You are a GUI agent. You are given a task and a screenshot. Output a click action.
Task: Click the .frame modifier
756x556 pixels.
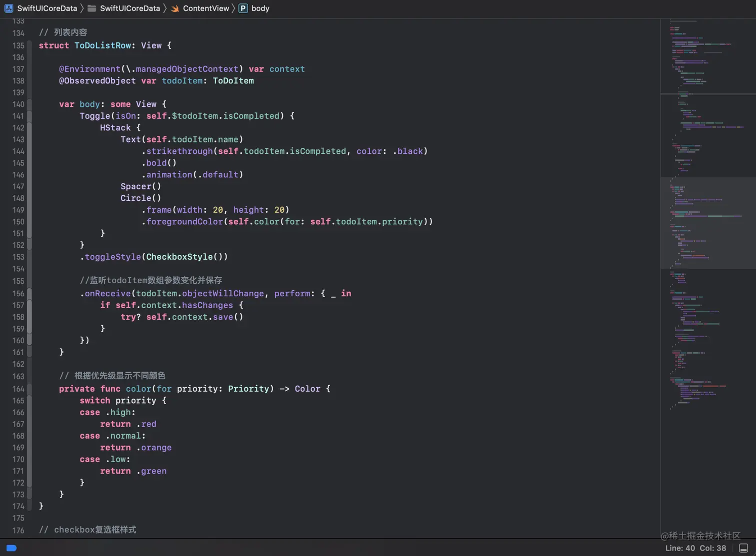click(x=156, y=210)
